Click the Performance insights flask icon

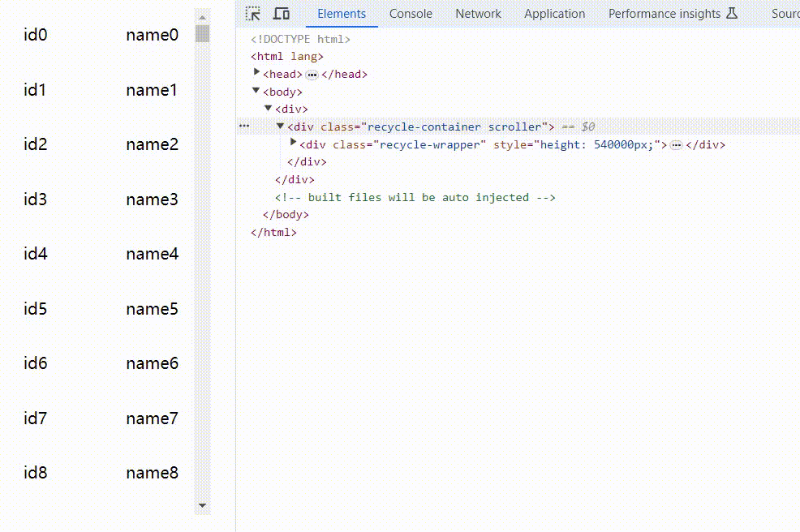[732, 13]
